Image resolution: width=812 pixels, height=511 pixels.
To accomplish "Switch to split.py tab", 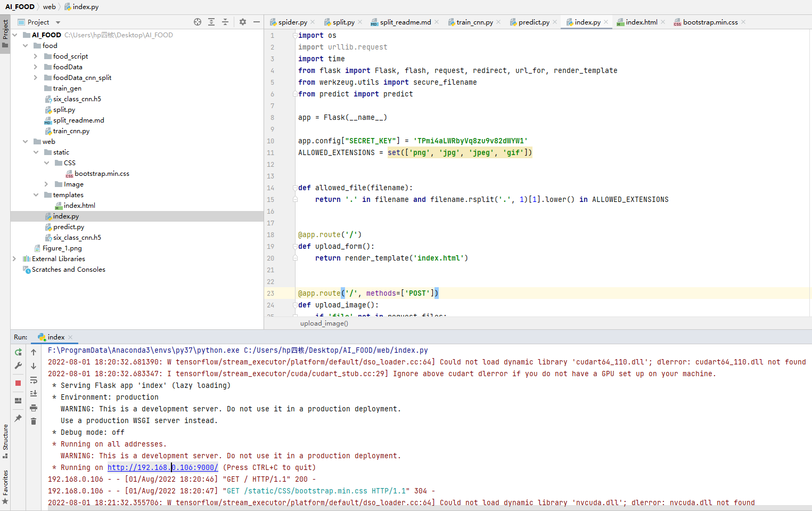I will (x=343, y=22).
